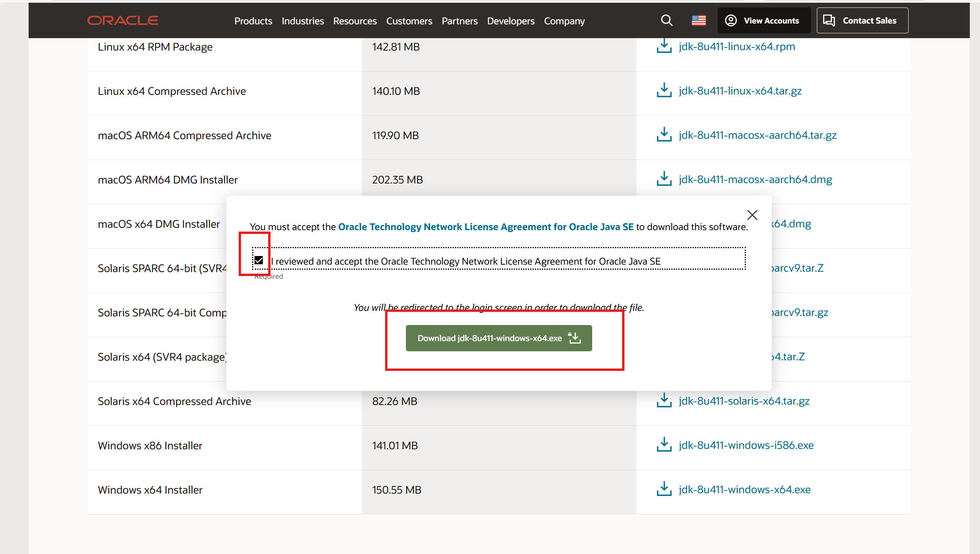Click the Contact Sales button
This screenshot has height=554, width=980.
point(862,20)
